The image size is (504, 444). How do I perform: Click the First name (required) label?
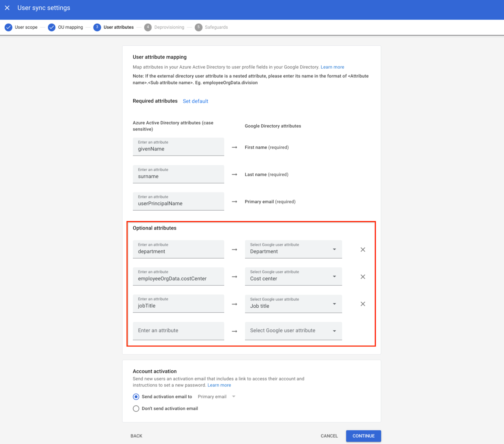coord(267,147)
